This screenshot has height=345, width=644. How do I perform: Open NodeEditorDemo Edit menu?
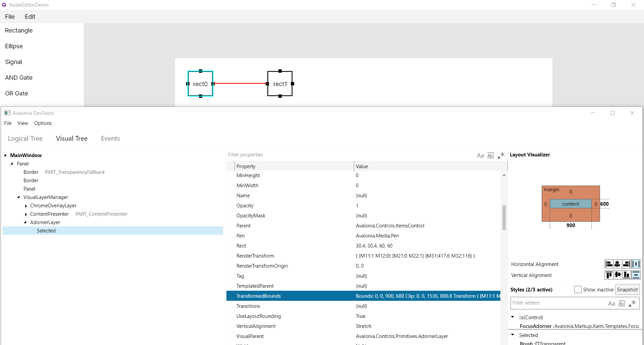click(x=30, y=16)
